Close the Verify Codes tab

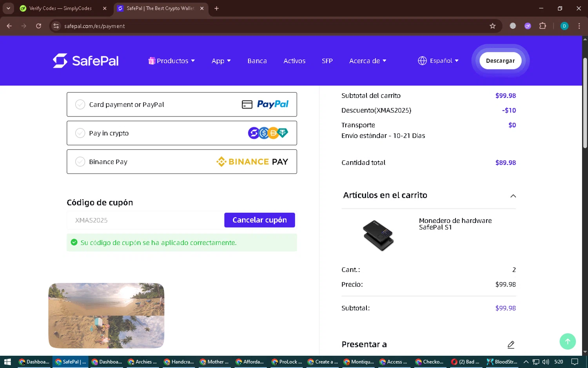tap(105, 8)
